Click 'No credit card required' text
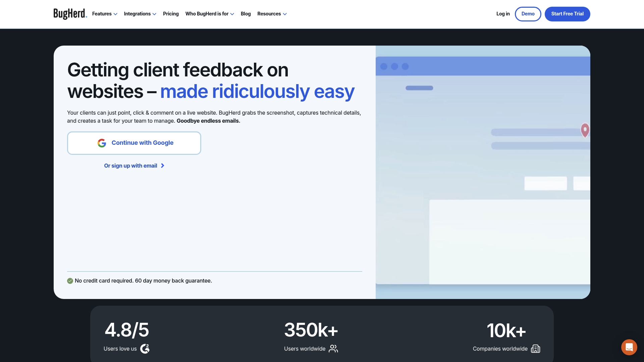644x362 pixels. coord(104,281)
